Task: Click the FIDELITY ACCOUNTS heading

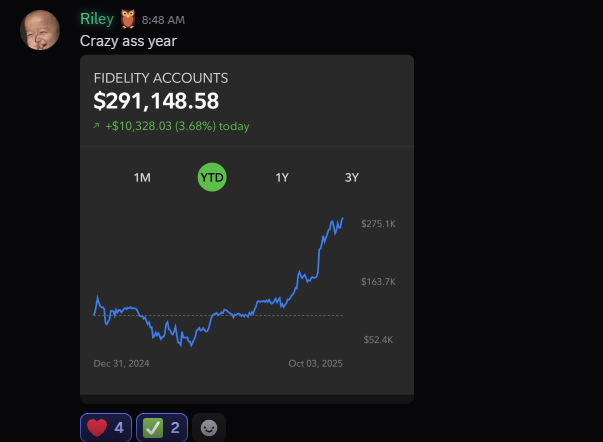Action: click(161, 78)
